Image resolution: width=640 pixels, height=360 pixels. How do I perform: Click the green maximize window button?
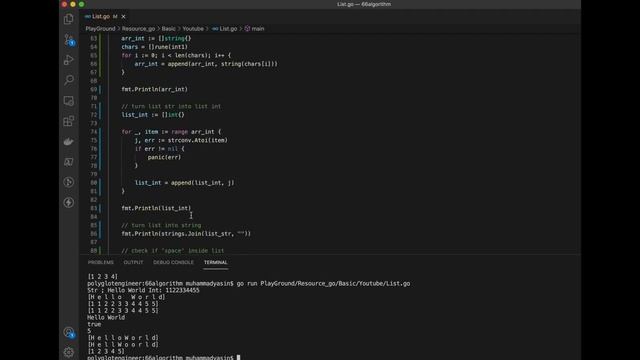[x=82, y=4]
